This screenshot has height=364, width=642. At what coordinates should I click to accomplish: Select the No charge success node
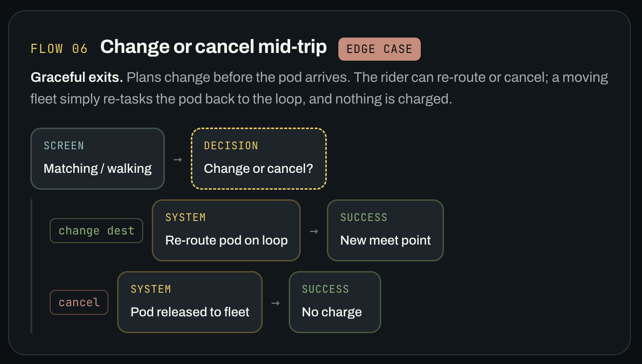click(335, 302)
